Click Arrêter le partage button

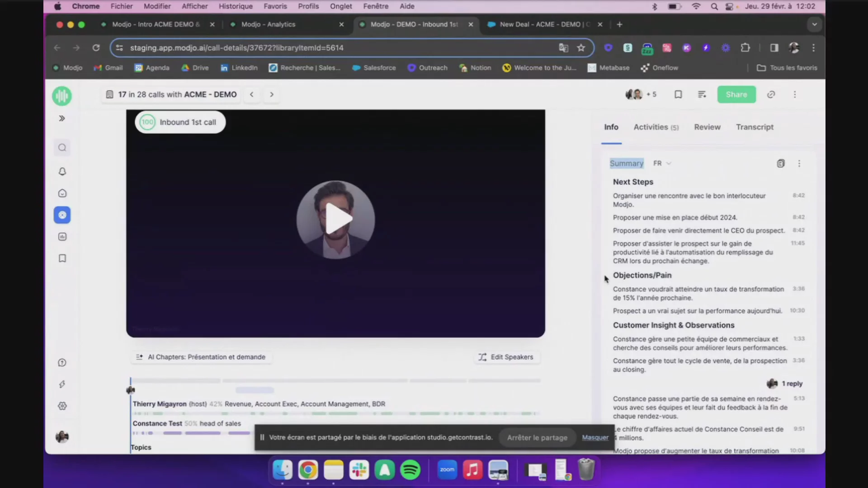pyautogui.click(x=537, y=437)
